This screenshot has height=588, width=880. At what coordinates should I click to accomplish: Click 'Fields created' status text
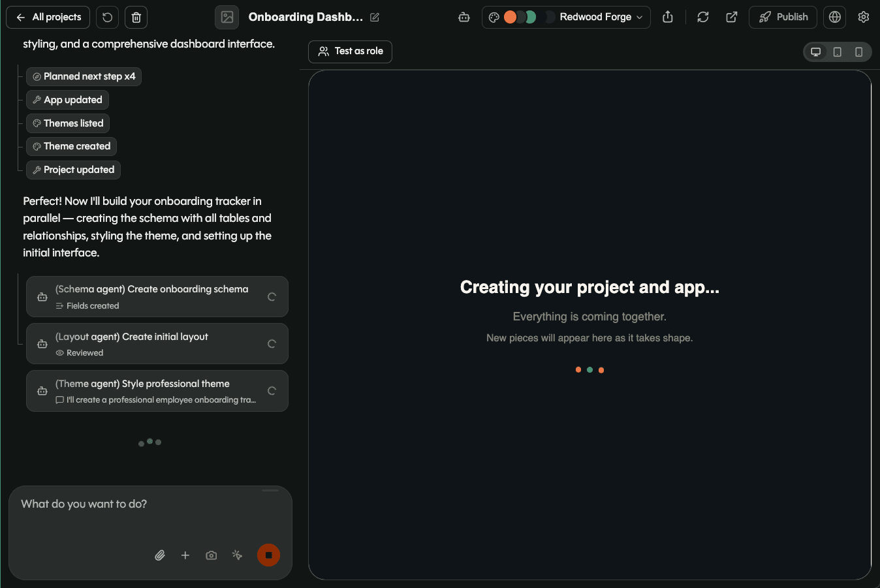(93, 306)
